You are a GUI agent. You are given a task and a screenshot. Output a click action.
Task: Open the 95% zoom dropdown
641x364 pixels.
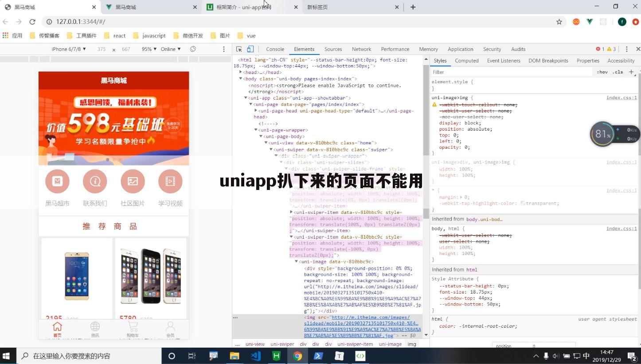tap(149, 49)
